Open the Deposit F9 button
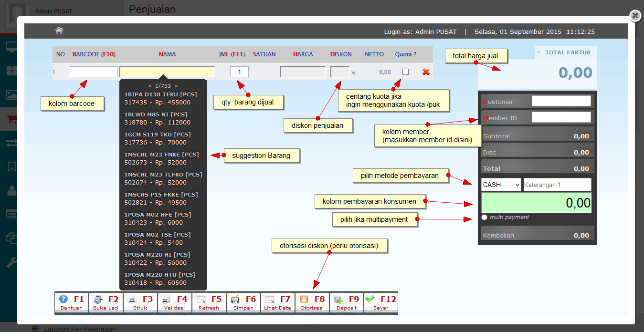This screenshot has width=644, height=332. (347, 302)
